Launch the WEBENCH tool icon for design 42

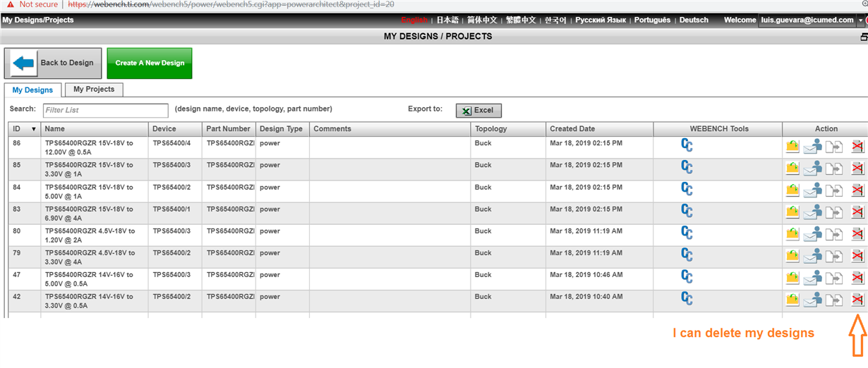tap(686, 298)
